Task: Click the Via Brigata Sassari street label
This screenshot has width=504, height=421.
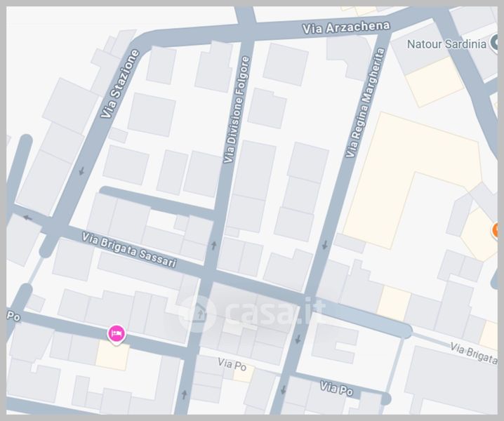Action: [129, 250]
